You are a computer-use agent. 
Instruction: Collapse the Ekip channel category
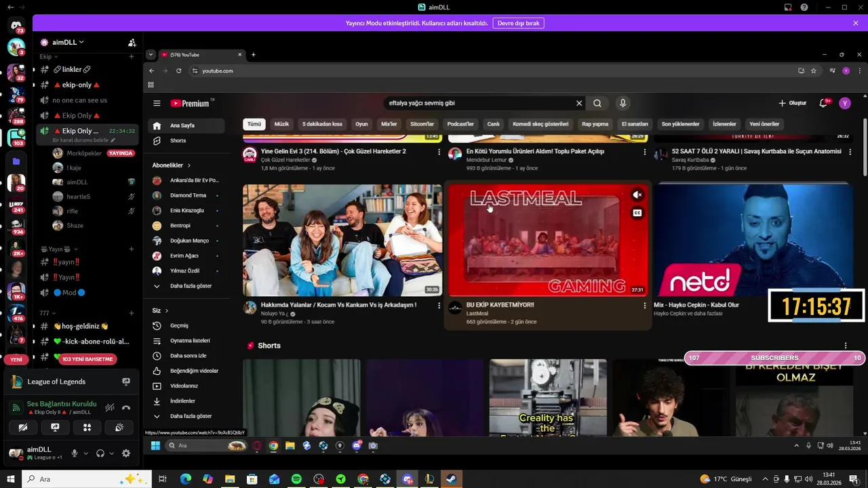[48, 57]
